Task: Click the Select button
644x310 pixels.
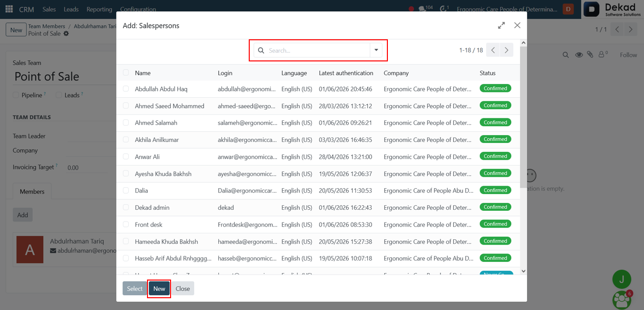Action: (x=135, y=288)
